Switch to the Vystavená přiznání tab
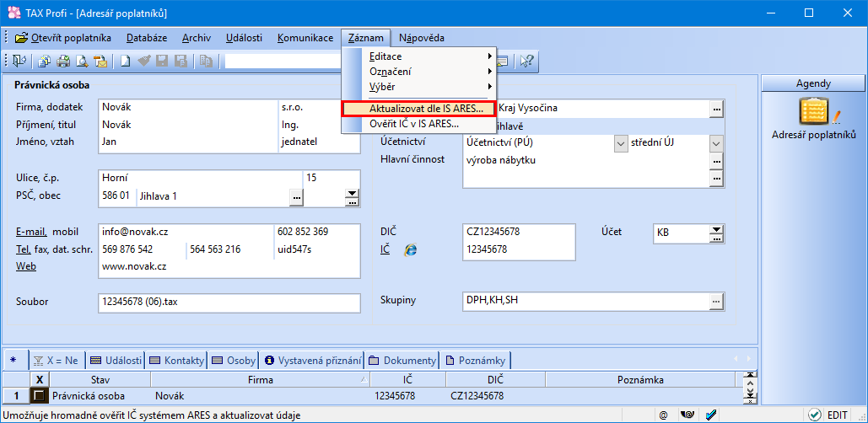This screenshot has height=423, width=868. tap(313, 361)
